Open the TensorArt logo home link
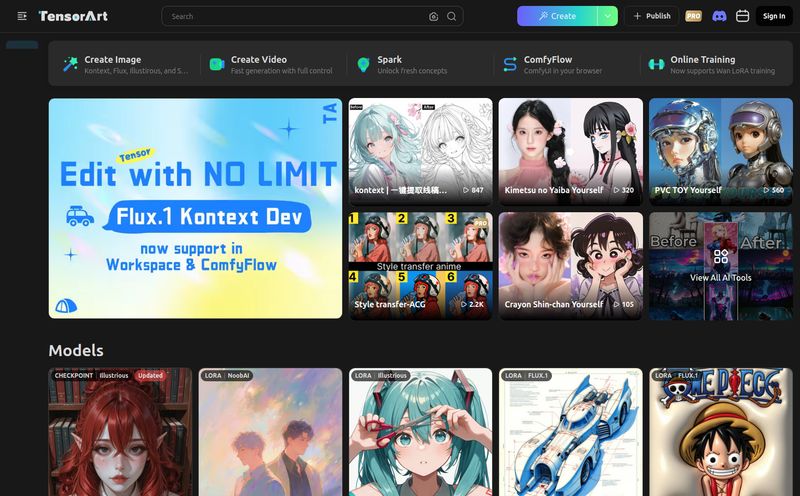This screenshot has width=800, height=496. click(x=73, y=16)
